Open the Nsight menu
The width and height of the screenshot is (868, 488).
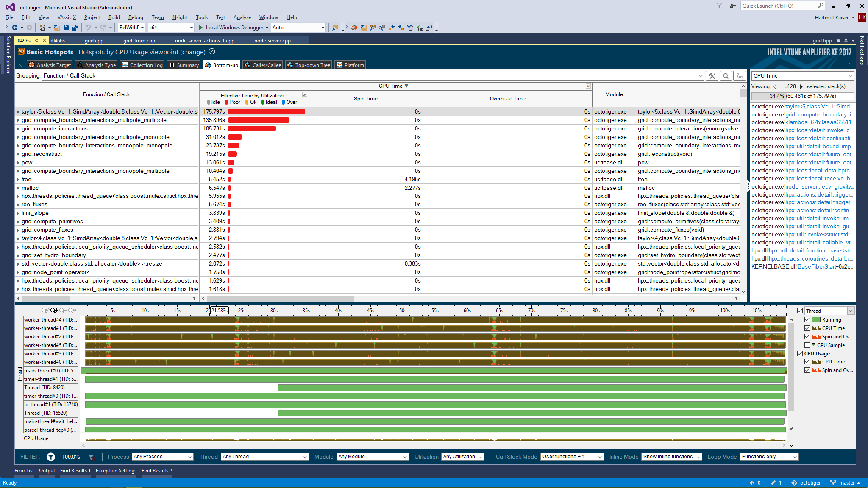[x=180, y=17]
